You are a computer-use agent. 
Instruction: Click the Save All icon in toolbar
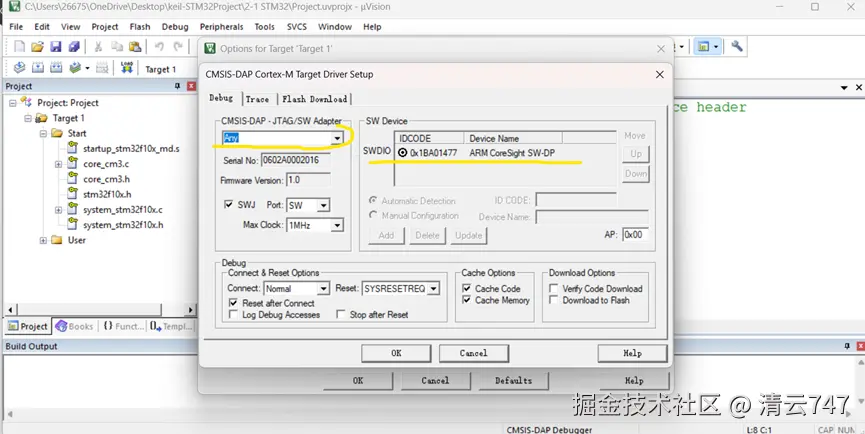point(74,47)
